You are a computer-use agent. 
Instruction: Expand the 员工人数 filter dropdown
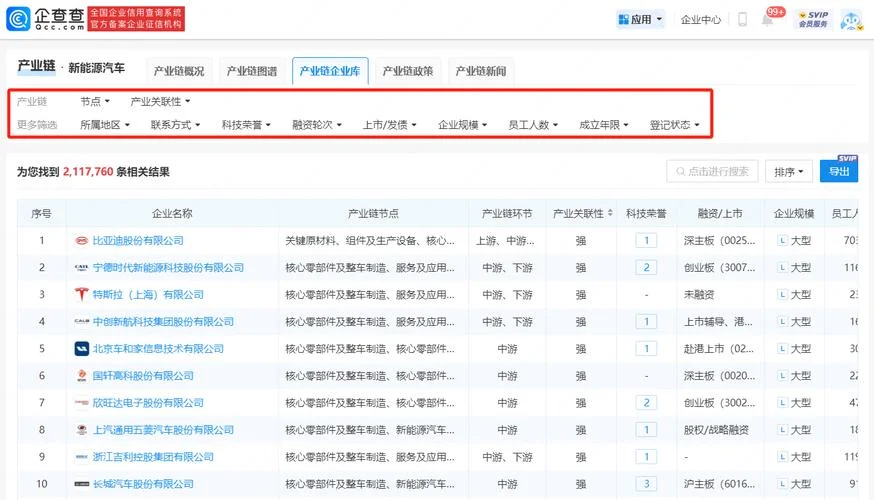(x=533, y=125)
